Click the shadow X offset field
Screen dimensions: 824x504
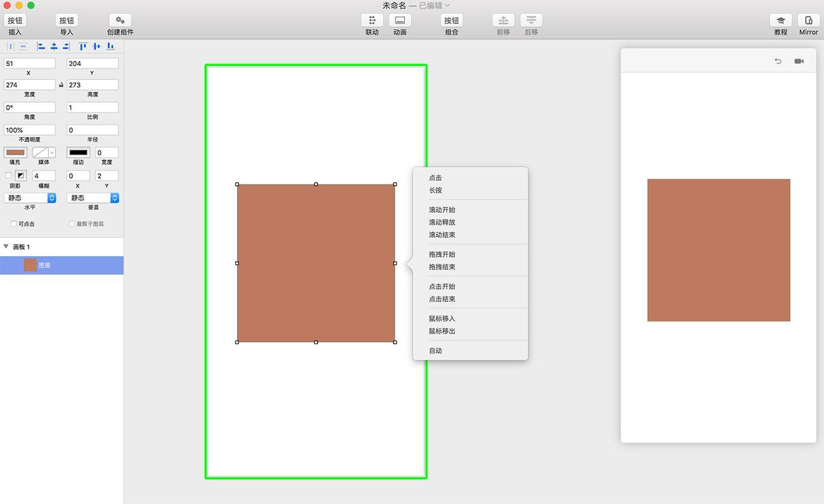click(79, 176)
